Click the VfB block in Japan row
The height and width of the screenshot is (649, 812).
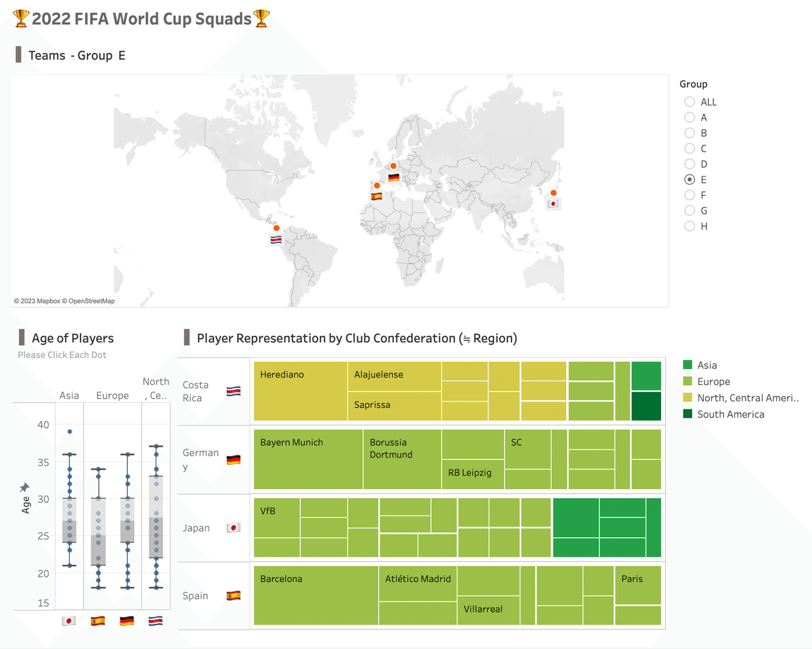277,518
